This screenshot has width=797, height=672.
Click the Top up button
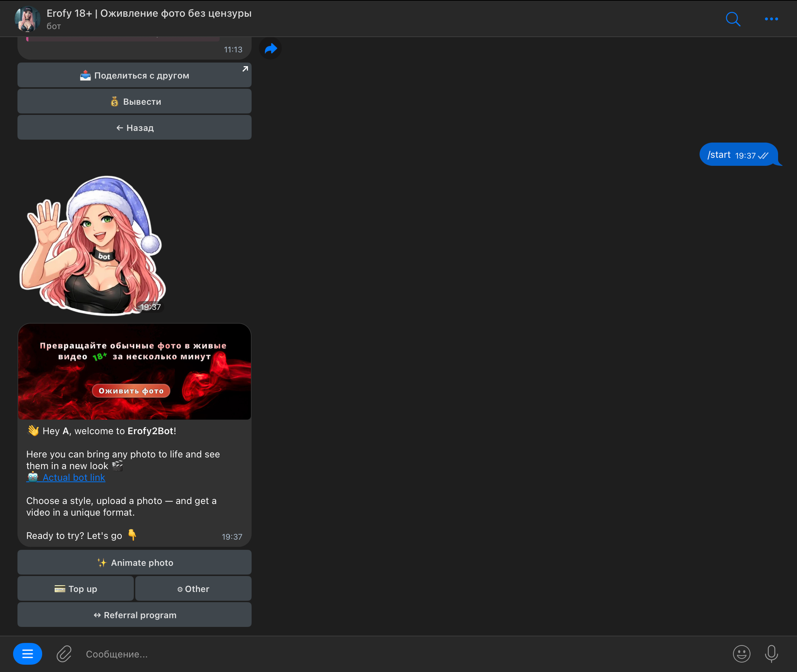point(75,589)
